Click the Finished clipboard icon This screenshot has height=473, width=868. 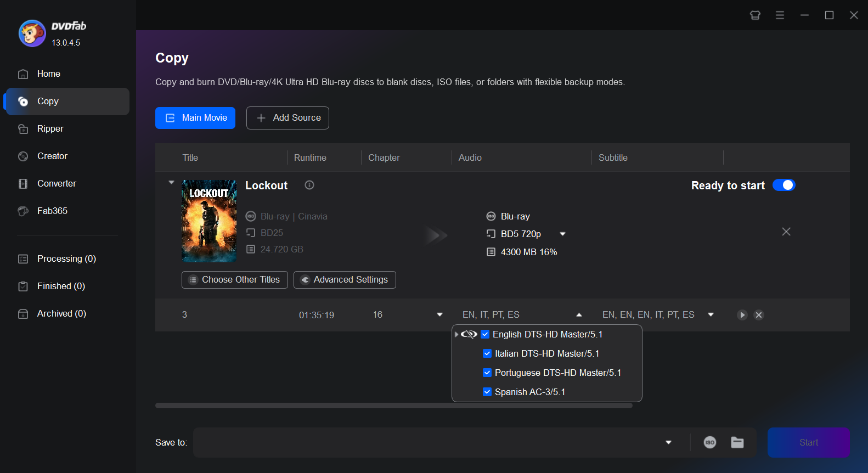[x=23, y=286]
